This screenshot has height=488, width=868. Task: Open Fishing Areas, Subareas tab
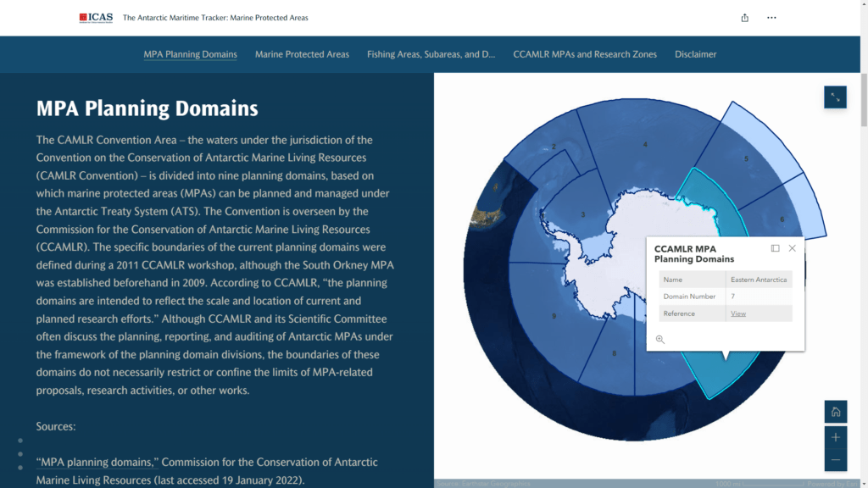coord(431,54)
